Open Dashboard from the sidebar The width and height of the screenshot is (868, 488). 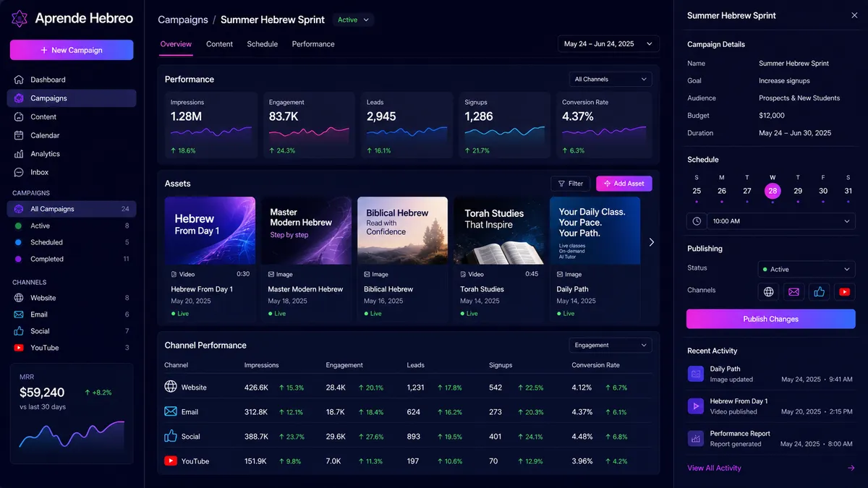[72, 80]
